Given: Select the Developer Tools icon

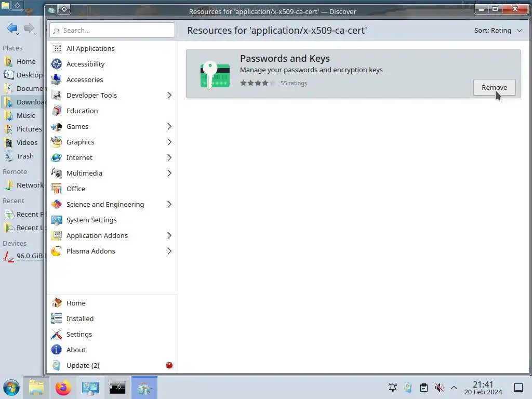Looking at the screenshot, I should (56, 96).
